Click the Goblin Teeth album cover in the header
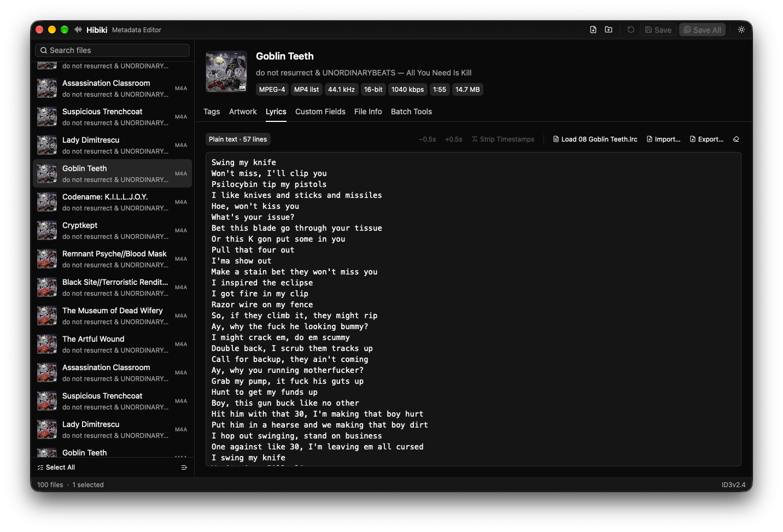Screen dimensions: 783x532 point(226,72)
